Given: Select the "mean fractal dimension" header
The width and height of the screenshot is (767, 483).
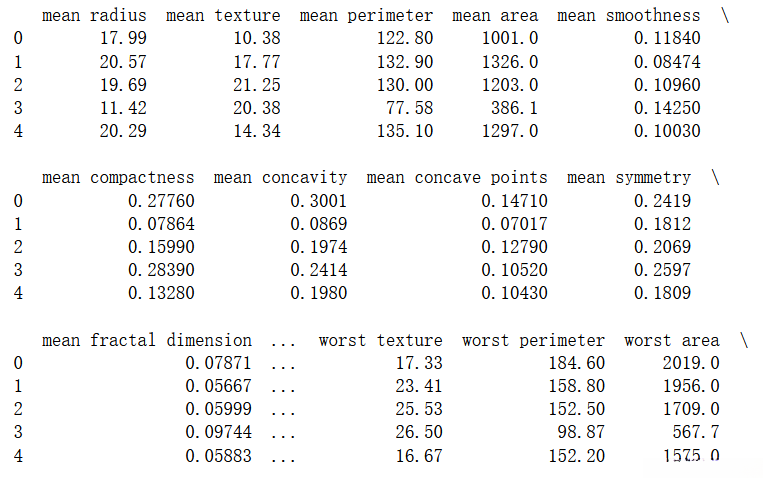Looking at the screenshot, I should [147, 340].
